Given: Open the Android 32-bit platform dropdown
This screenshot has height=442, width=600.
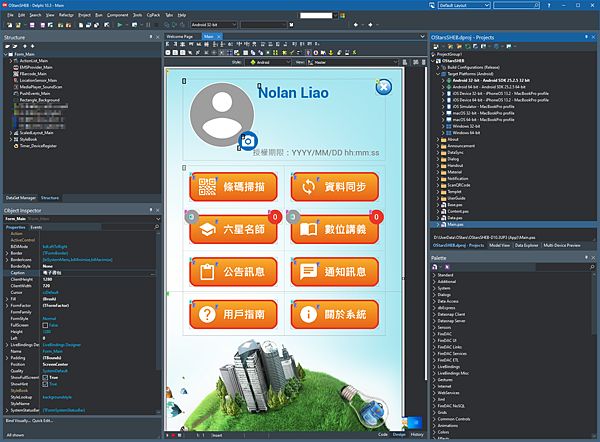Looking at the screenshot, I should pyautogui.click(x=214, y=25).
